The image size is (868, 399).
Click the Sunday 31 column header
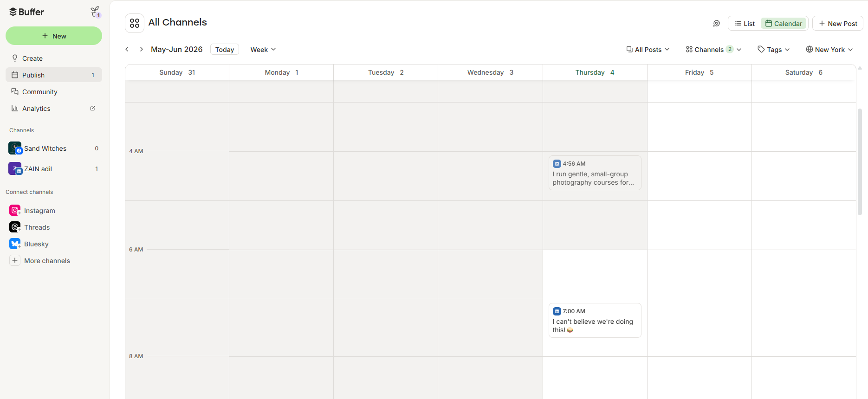pyautogui.click(x=177, y=72)
